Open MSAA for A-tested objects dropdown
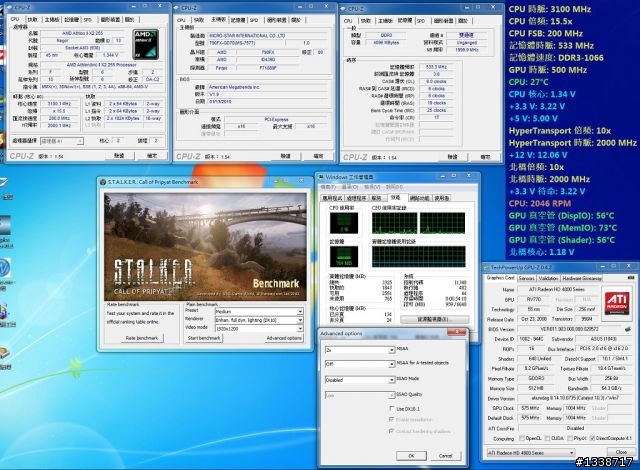 (x=360, y=364)
